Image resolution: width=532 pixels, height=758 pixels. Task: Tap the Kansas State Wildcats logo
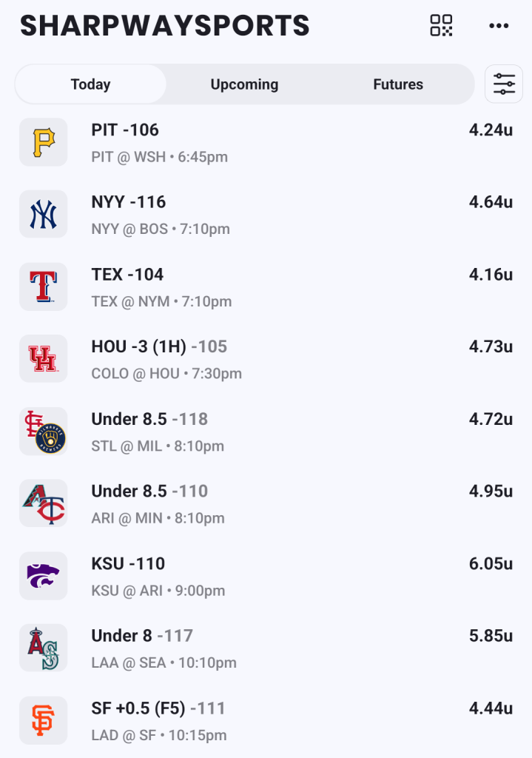pos(43,576)
